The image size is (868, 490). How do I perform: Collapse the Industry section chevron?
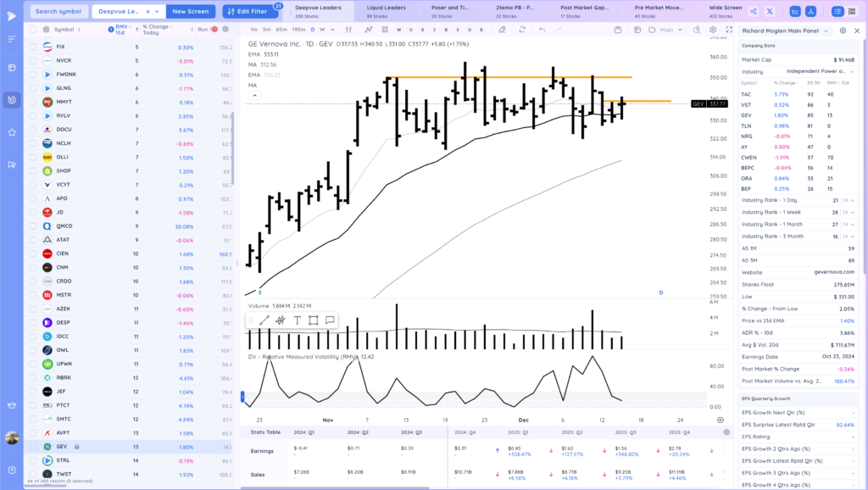[x=853, y=71]
